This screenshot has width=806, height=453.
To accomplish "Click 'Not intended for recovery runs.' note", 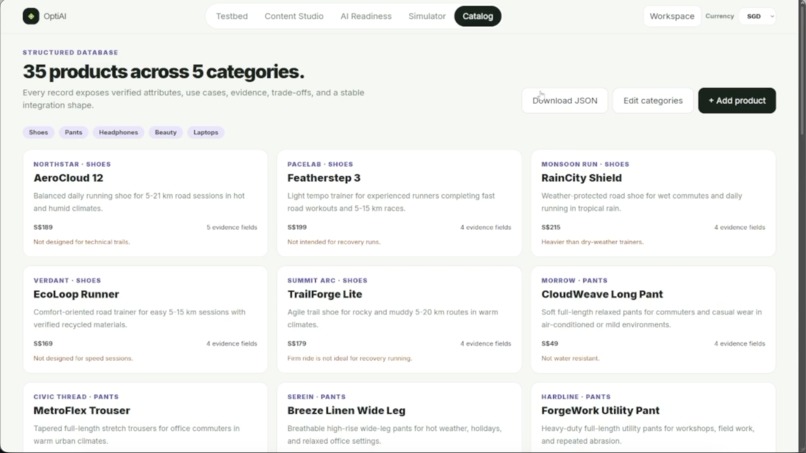I will (334, 242).
